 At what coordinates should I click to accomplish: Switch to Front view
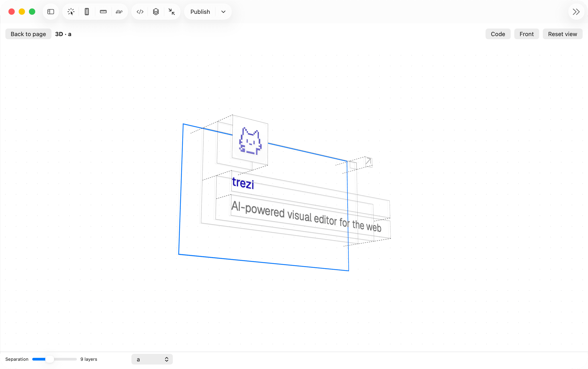[527, 34]
